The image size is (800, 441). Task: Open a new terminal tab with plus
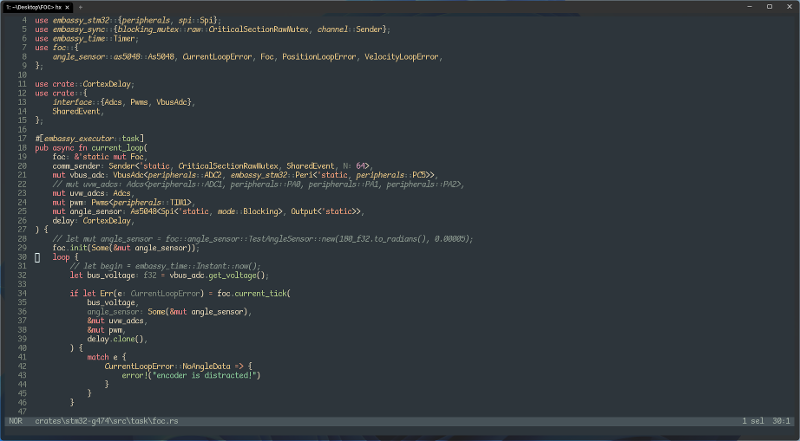click(81, 7)
